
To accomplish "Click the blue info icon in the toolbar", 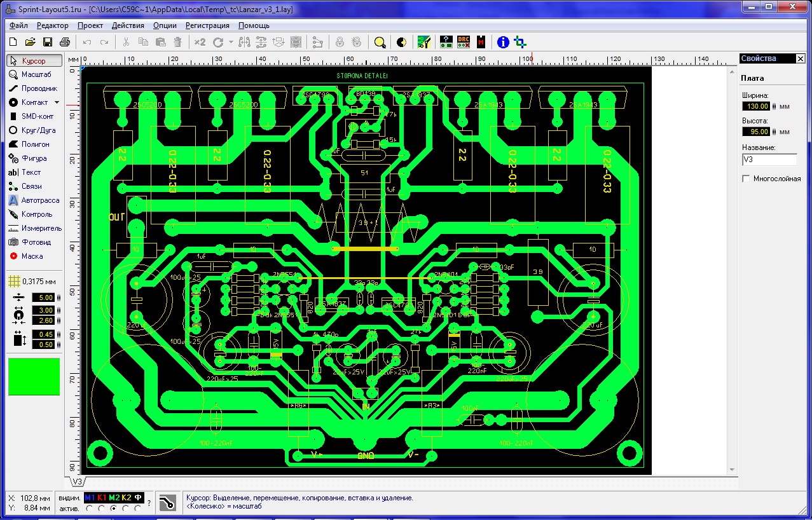I will tap(502, 42).
